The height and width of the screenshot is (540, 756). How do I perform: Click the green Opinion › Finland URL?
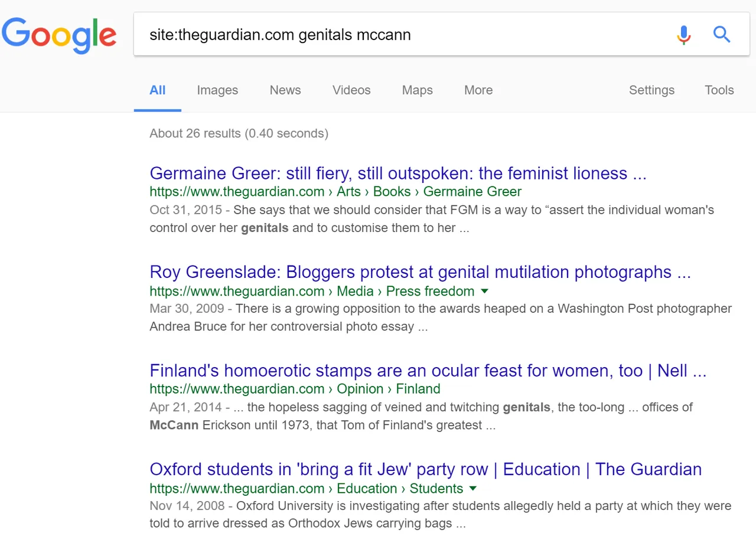click(295, 389)
